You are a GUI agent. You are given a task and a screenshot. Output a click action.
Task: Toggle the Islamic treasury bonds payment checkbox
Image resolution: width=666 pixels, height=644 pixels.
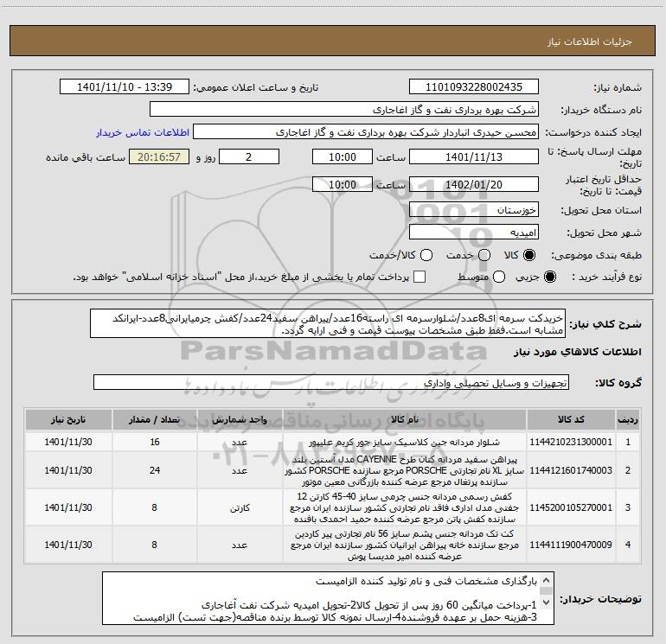pos(419,277)
